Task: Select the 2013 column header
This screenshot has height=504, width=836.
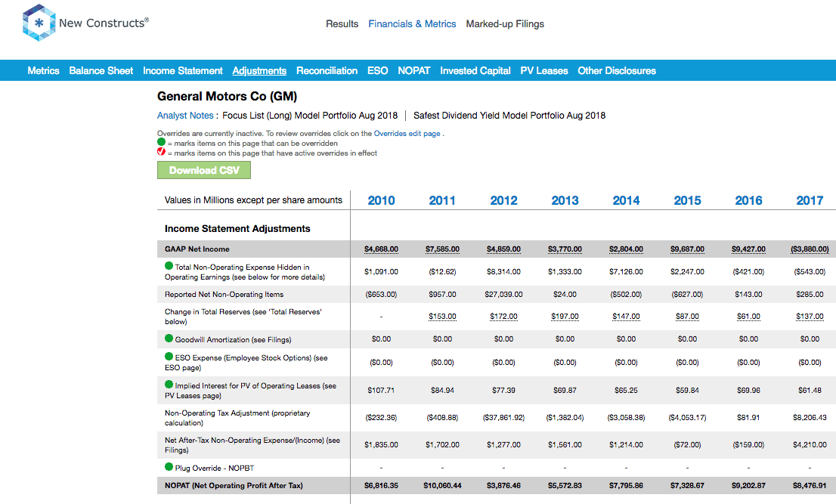Action: (x=565, y=201)
